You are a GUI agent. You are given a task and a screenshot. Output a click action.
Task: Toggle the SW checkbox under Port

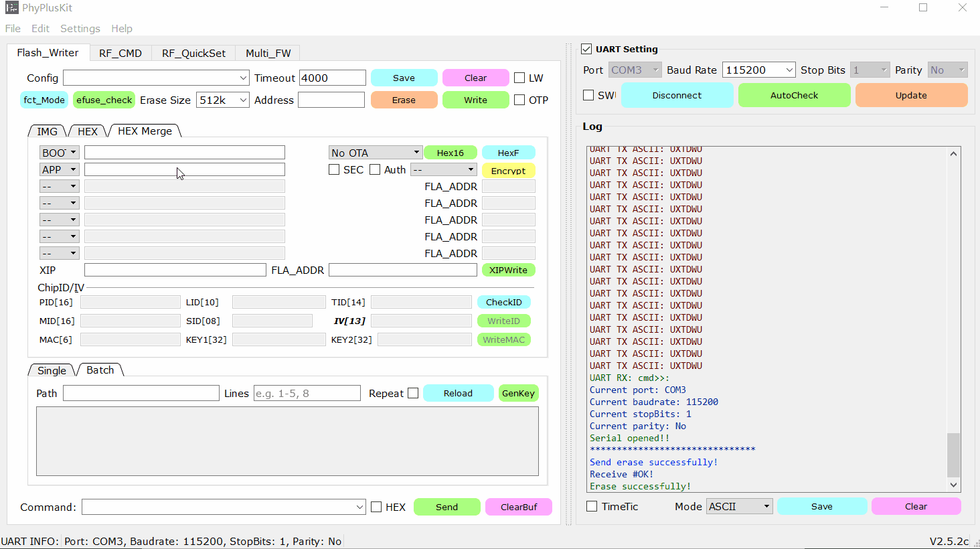588,95
